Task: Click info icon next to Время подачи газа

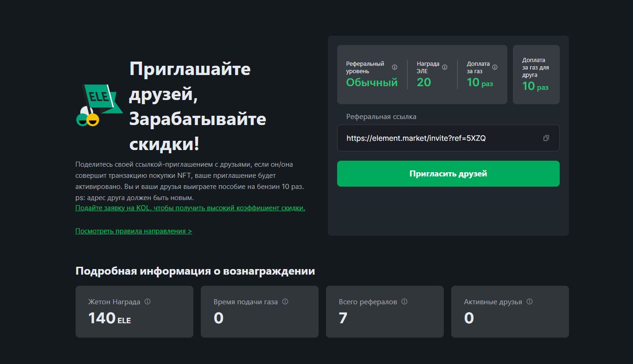Action: [285, 301]
